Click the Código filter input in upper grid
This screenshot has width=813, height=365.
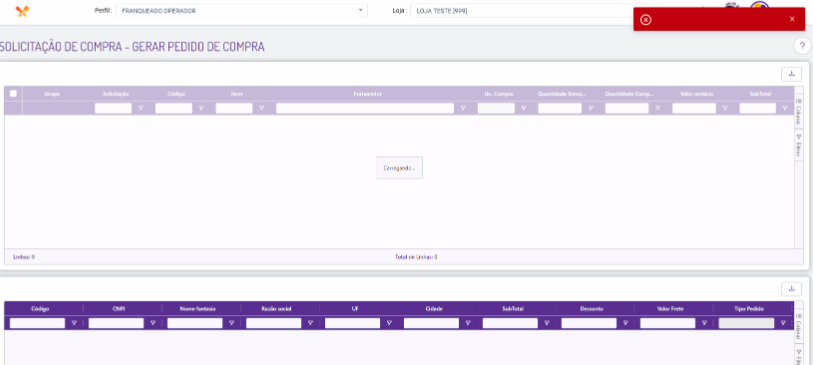point(174,108)
